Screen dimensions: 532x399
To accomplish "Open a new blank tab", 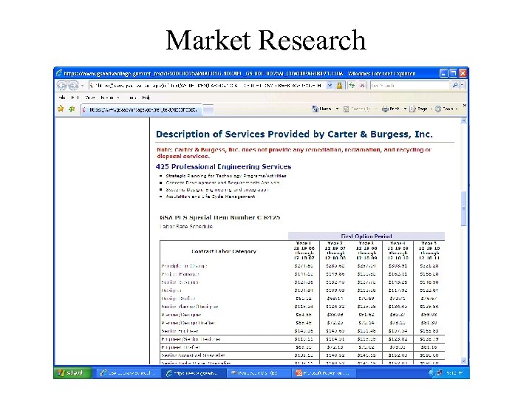I will [x=208, y=109].
